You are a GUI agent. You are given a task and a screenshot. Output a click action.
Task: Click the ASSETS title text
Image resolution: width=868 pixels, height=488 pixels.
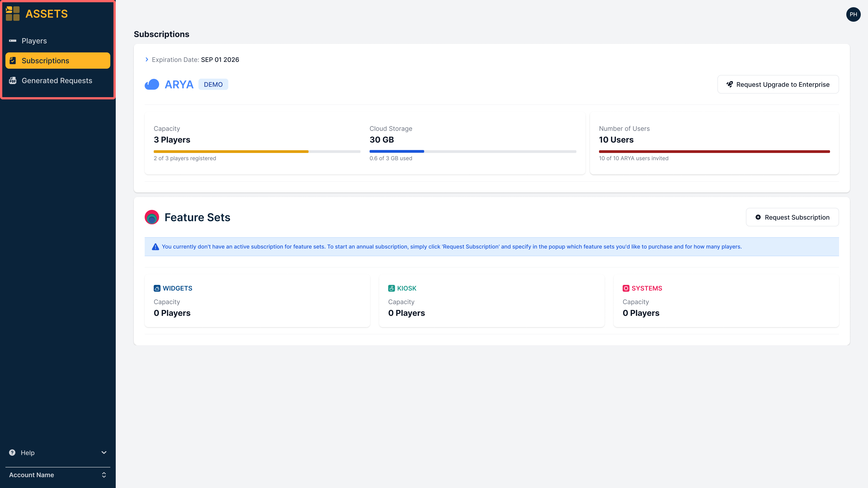click(x=47, y=14)
